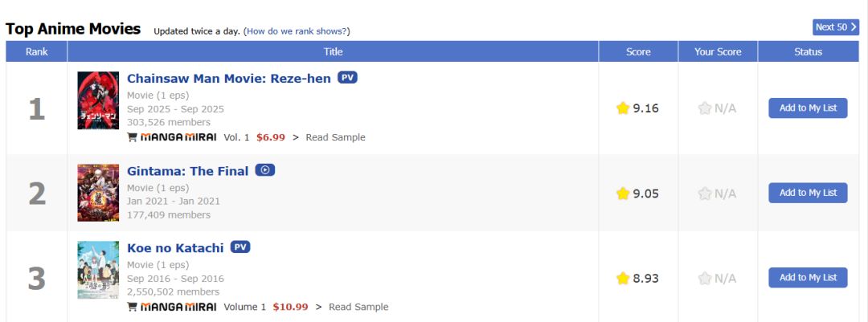868x322 pixels.
Task: Read Sample for Koe no Katachi Volume 1
Action: coord(358,307)
